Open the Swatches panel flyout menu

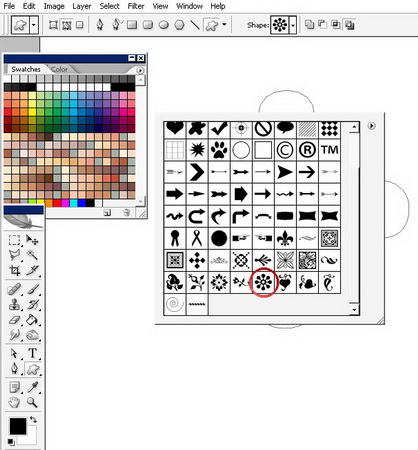140,70
